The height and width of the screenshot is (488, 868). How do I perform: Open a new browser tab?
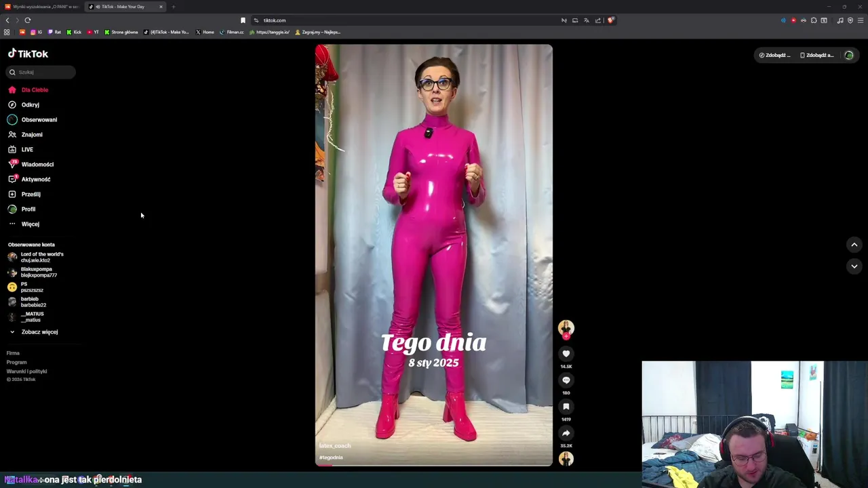[x=174, y=7]
